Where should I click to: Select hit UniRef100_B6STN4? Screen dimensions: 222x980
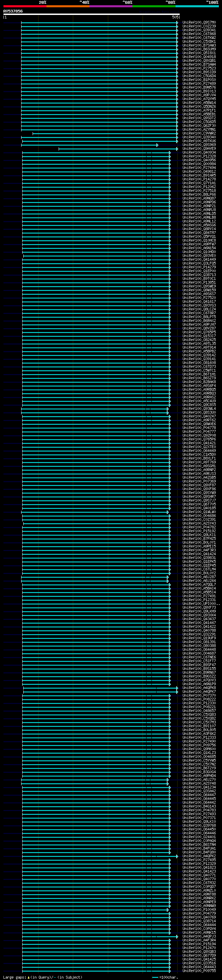pyautogui.click(x=199, y=844)
